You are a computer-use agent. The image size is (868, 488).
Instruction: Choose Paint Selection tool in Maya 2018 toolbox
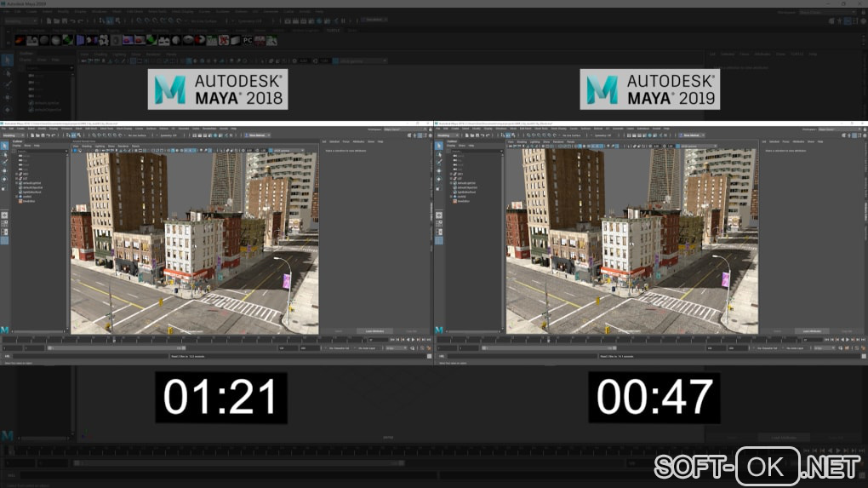click(x=5, y=162)
